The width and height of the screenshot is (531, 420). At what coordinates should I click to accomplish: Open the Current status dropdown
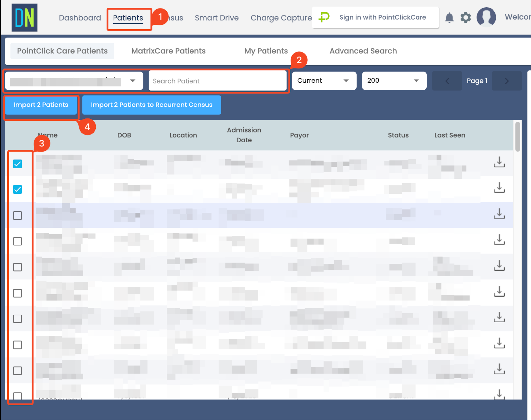pyautogui.click(x=324, y=81)
